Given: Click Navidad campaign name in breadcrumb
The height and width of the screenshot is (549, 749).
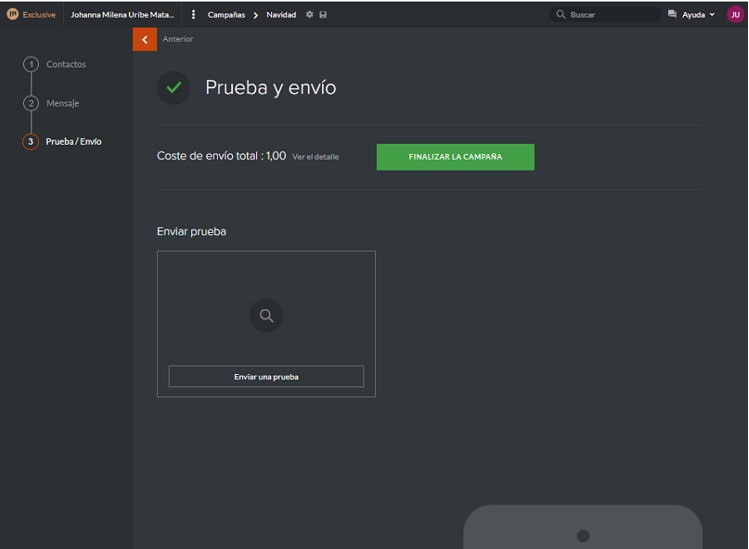Looking at the screenshot, I should tap(281, 15).
